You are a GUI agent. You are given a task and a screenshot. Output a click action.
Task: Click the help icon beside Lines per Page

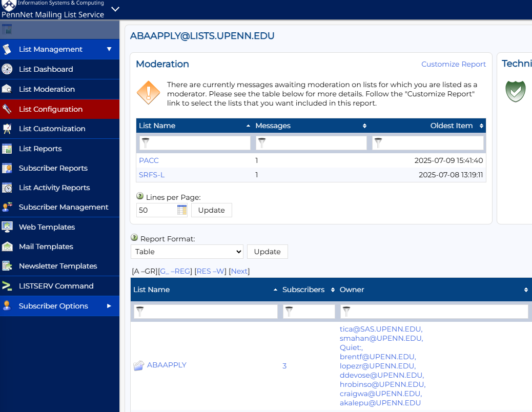(x=140, y=196)
